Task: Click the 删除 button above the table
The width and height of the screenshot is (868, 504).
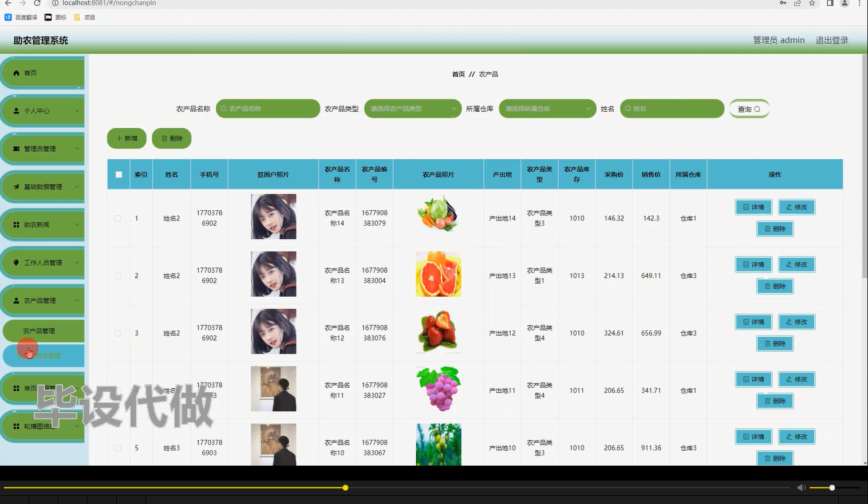Action: tap(172, 139)
